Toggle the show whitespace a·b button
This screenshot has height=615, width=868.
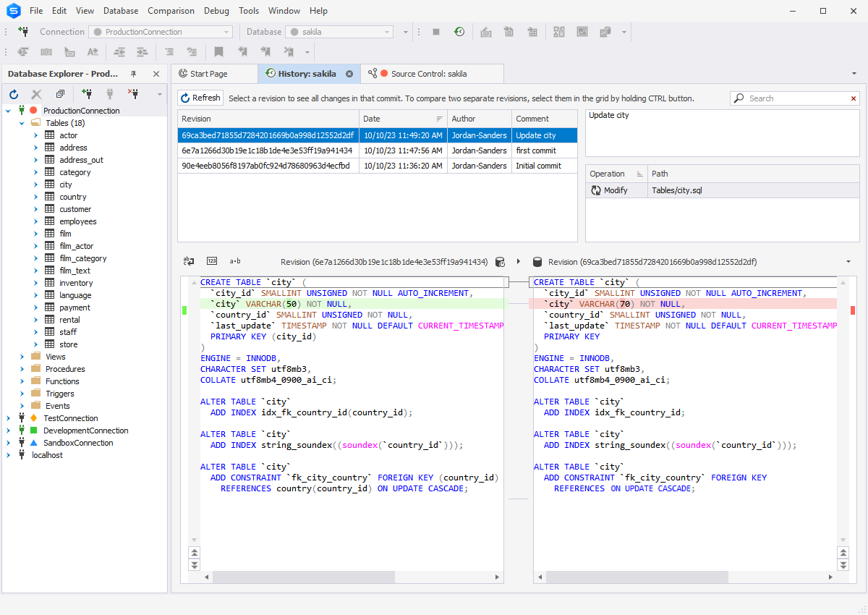(235, 261)
